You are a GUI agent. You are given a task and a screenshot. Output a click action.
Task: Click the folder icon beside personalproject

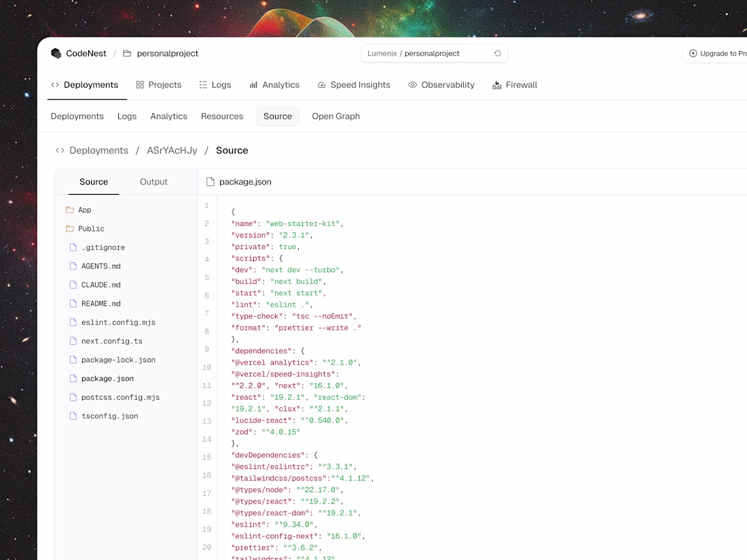[127, 54]
